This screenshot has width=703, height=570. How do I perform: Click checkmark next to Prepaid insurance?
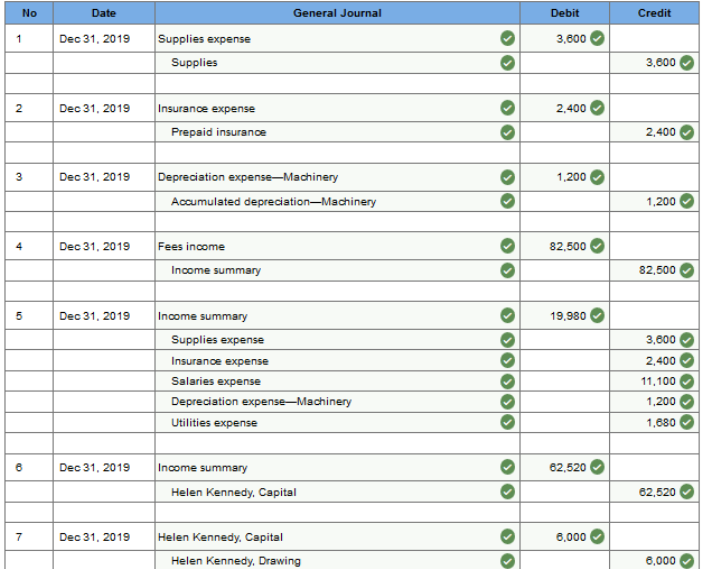[508, 132]
